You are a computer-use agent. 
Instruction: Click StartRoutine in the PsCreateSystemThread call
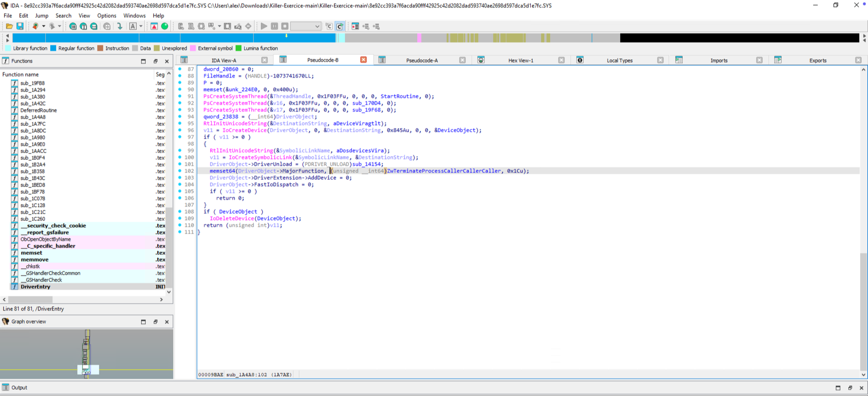point(399,96)
